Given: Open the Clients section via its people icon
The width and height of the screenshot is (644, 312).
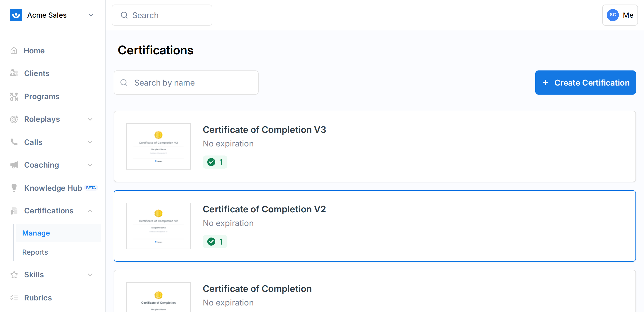Looking at the screenshot, I should pos(14,73).
